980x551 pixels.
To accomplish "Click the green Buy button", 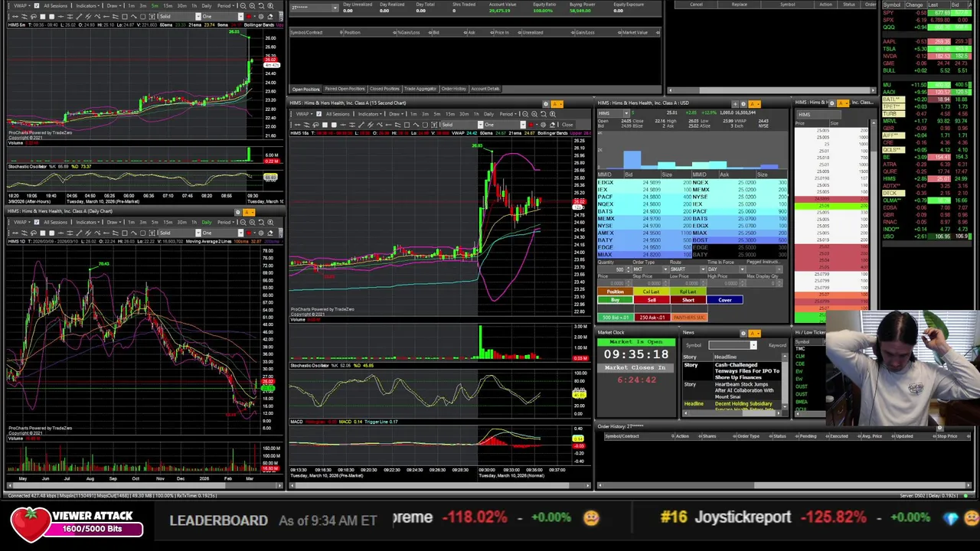I will pos(616,300).
